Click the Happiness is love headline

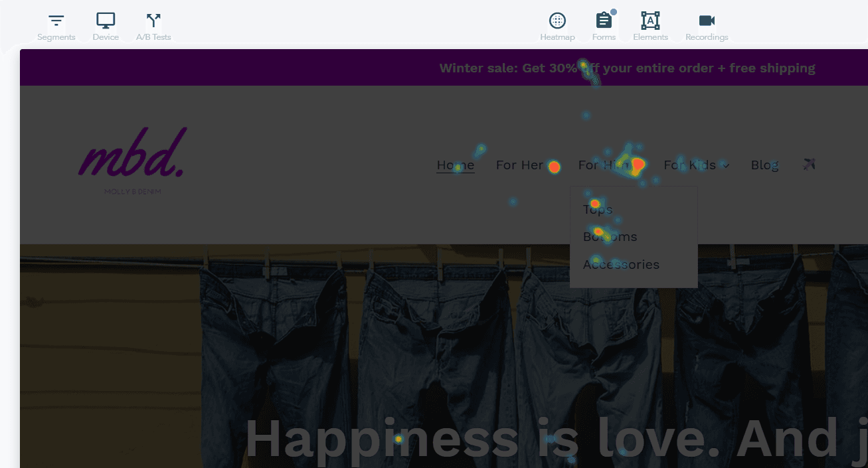pyautogui.click(x=557, y=439)
